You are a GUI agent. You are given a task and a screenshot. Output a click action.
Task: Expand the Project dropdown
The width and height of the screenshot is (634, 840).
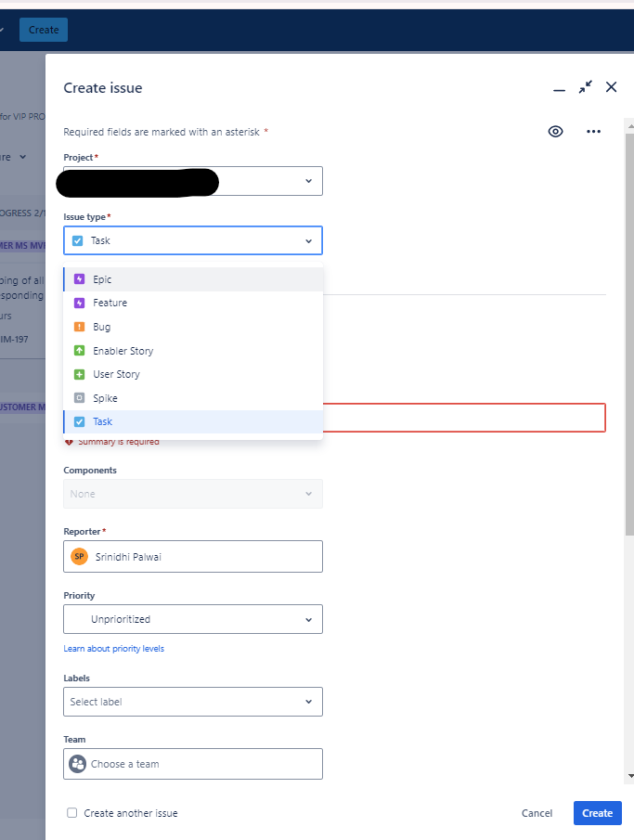pyautogui.click(x=308, y=181)
